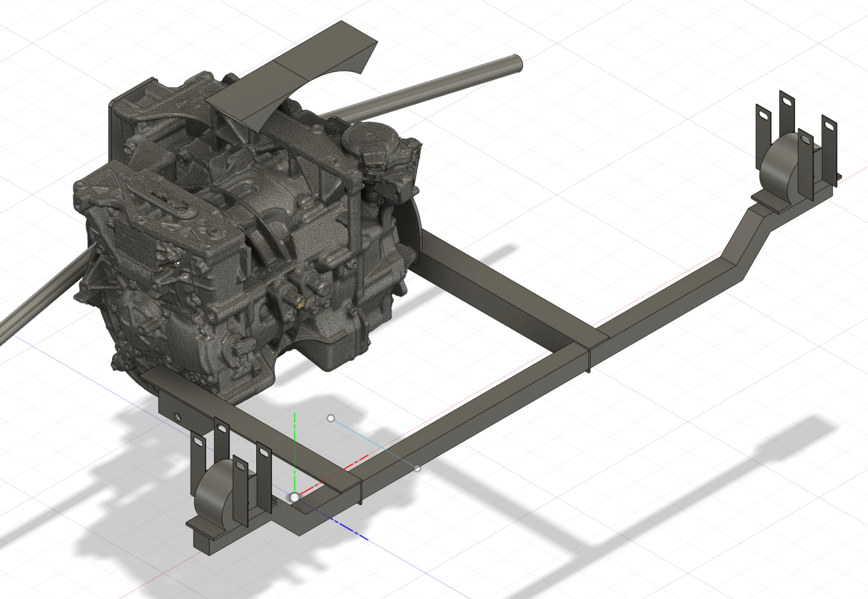Image resolution: width=868 pixels, height=599 pixels.
Task: Click the light-blue sketch line between its endpoints
Action: [374, 444]
